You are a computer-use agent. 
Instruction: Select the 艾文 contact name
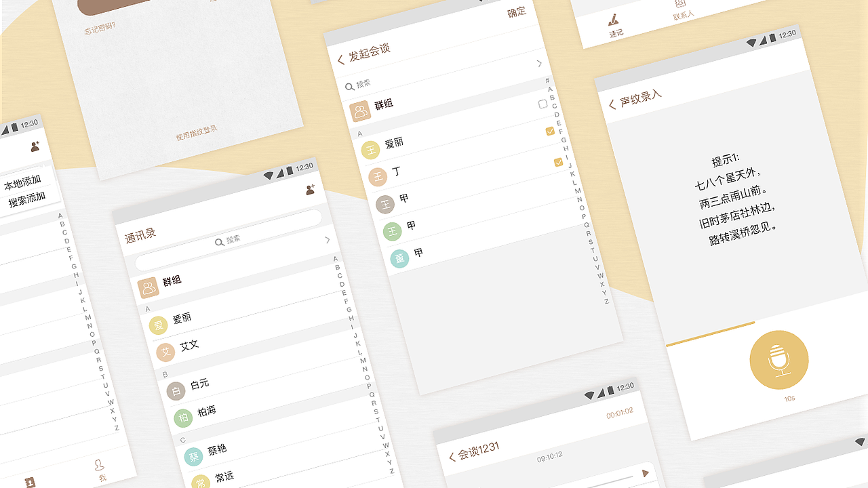click(x=189, y=345)
